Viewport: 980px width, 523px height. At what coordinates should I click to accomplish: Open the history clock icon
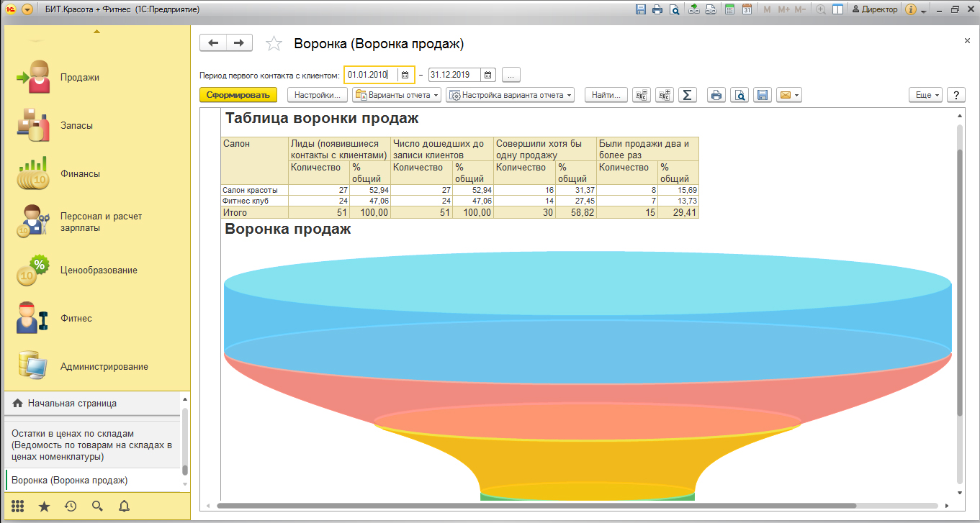pyautogui.click(x=71, y=506)
